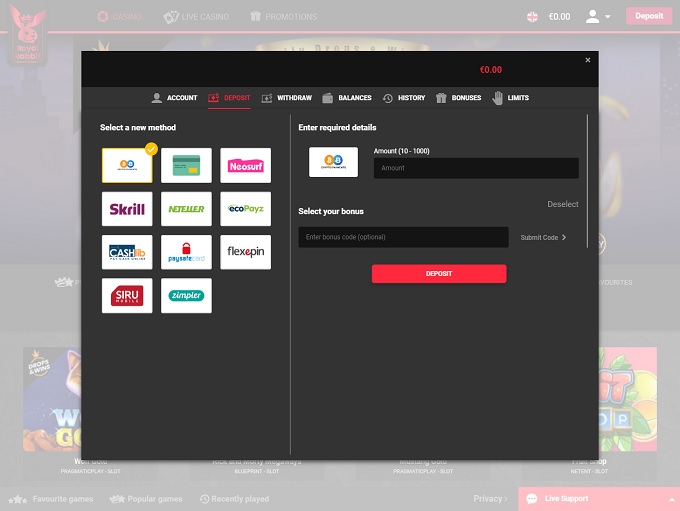Open the Fruit Shop game thumbnail
This screenshot has width=680, height=511.
point(628,399)
